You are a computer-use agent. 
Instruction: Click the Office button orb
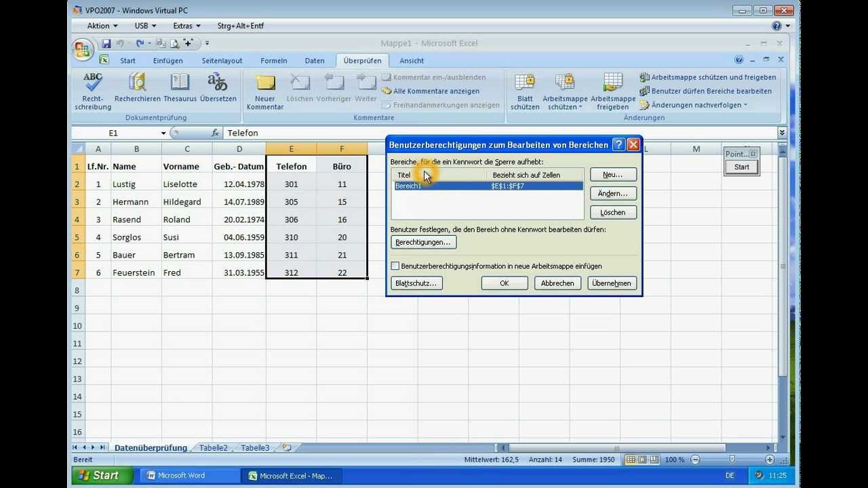(82, 49)
